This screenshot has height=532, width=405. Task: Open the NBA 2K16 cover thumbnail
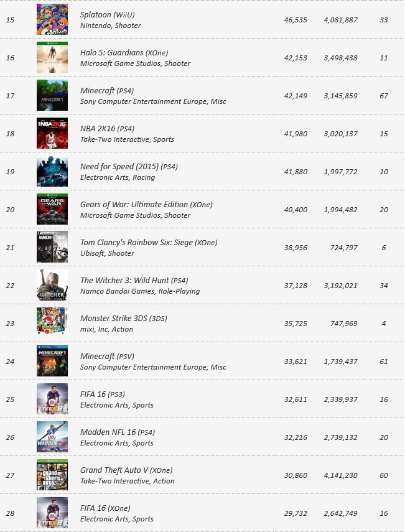click(x=52, y=133)
